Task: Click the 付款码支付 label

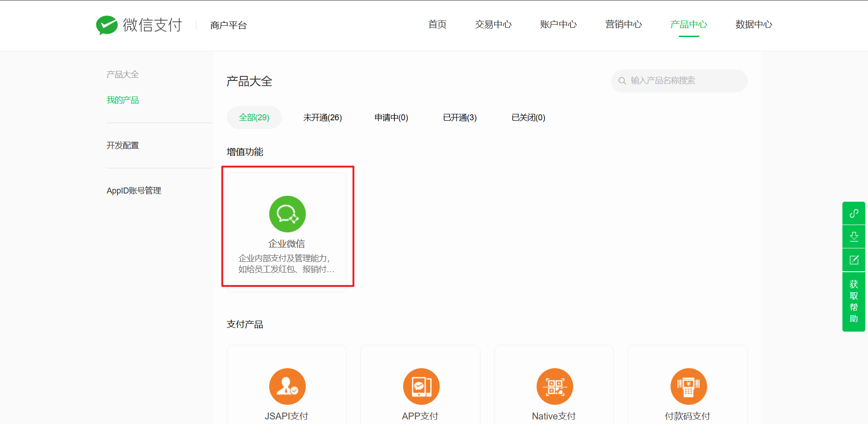Action: point(687,416)
